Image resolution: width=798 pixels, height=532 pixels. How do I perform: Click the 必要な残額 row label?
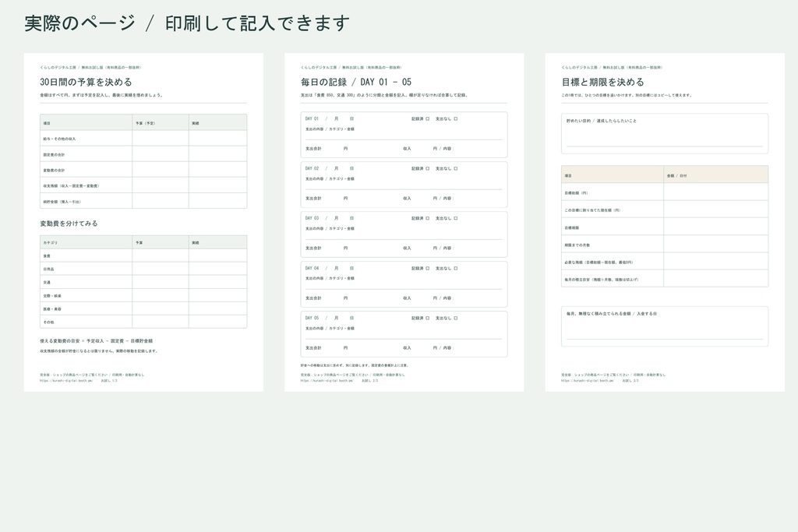(599, 262)
